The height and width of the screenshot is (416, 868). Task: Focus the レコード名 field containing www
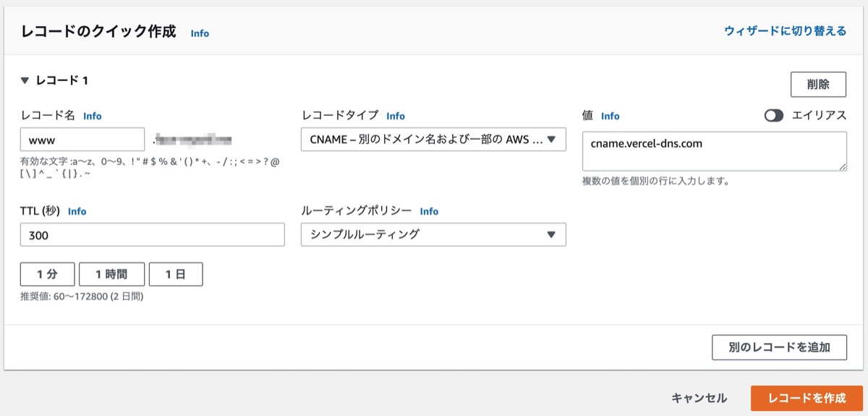(x=82, y=140)
